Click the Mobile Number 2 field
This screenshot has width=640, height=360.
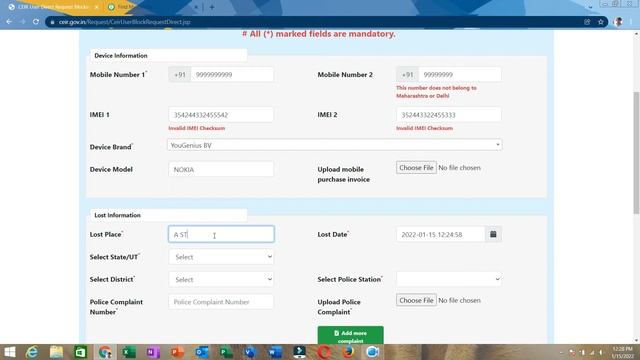click(460, 75)
